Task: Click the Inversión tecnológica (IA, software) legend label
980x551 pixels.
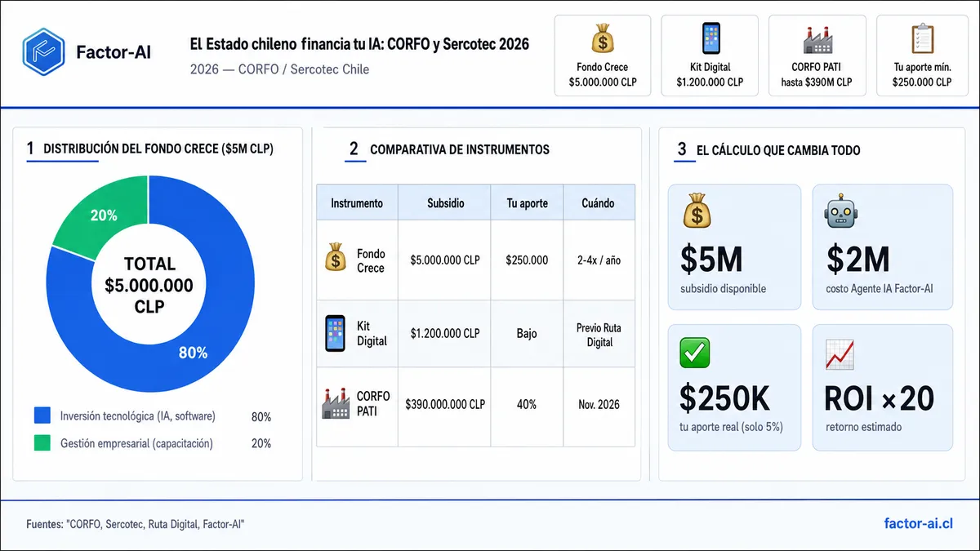Action: [x=138, y=415]
